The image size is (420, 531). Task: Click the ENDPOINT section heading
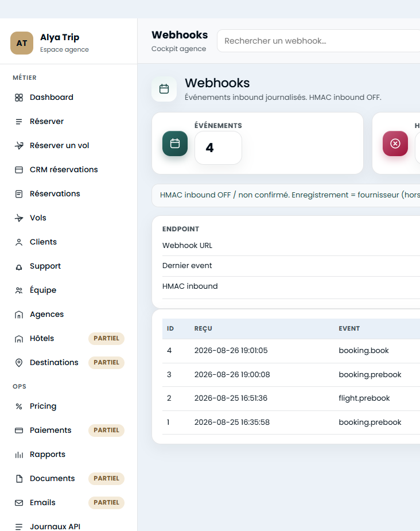pos(181,229)
